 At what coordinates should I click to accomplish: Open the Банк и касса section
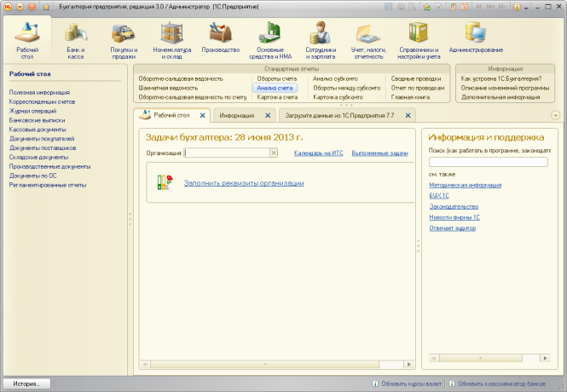click(x=76, y=40)
